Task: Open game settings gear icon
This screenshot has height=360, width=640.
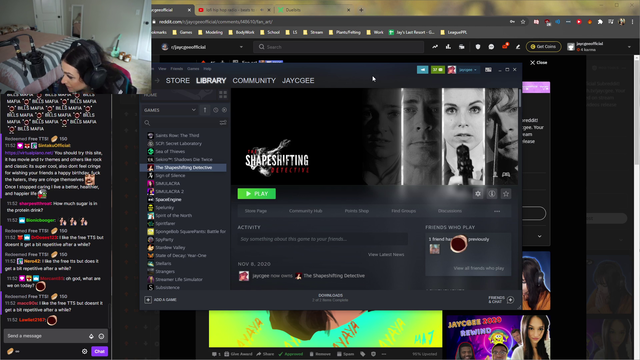Action: (x=478, y=194)
